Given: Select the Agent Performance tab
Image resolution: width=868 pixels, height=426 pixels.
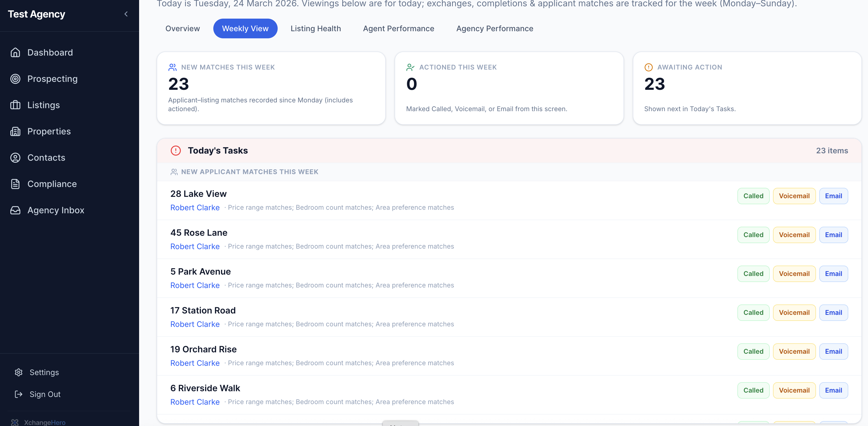Looking at the screenshot, I should pyautogui.click(x=399, y=28).
